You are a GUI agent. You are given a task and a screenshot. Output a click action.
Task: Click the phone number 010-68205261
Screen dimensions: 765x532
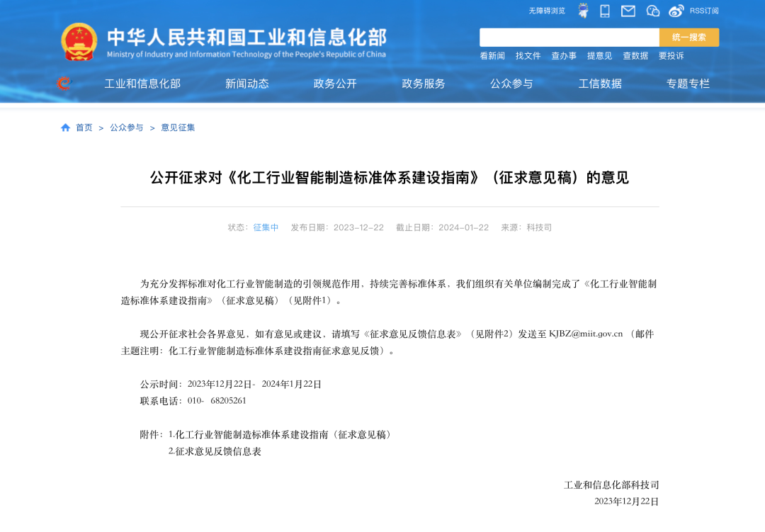(x=217, y=401)
